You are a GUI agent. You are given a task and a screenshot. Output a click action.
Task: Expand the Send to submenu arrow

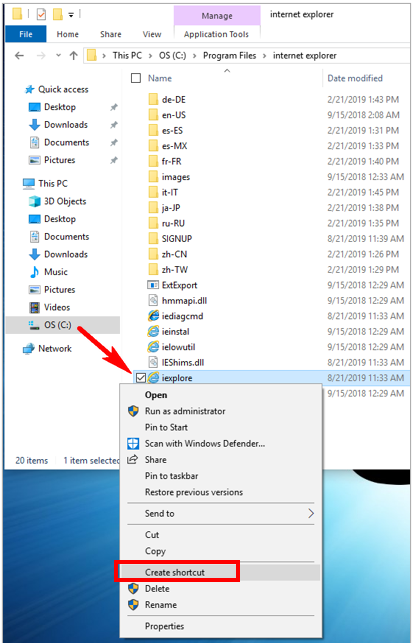(x=311, y=513)
